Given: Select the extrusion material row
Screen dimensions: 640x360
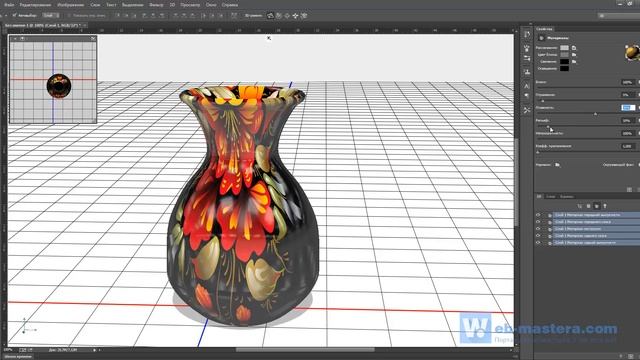Looking at the screenshot, I should [596, 229].
